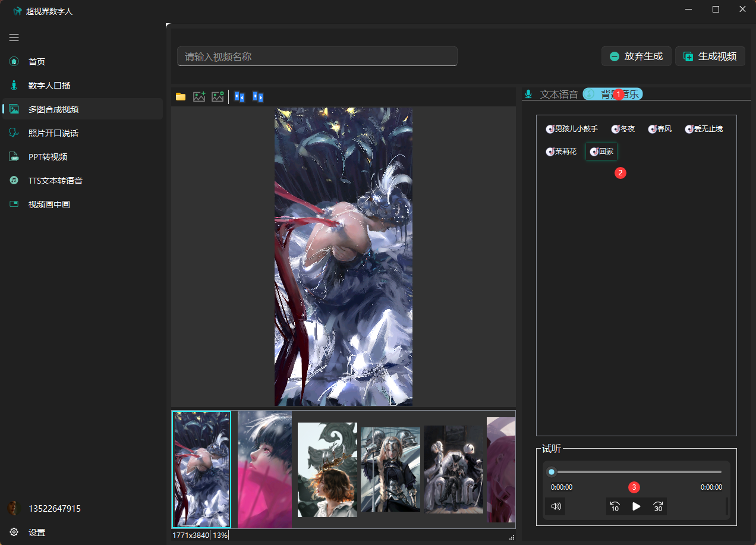Click the remove image icon with minus
Image resolution: width=756 pixels, height=545 pixels.
pyautogui.click(x=218, y=96)
